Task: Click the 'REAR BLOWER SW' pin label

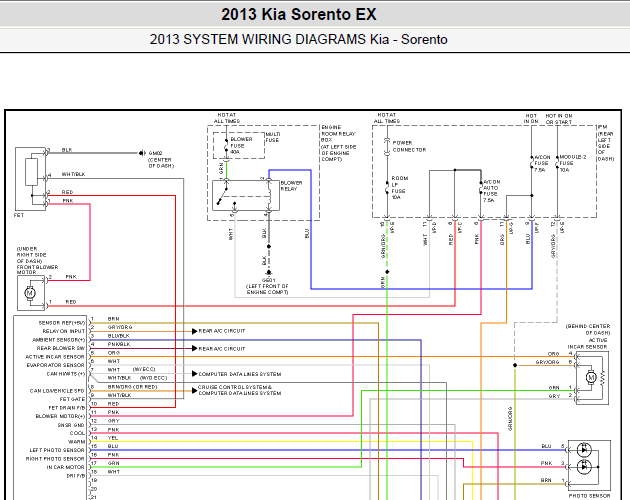Action: click(61, 348)
